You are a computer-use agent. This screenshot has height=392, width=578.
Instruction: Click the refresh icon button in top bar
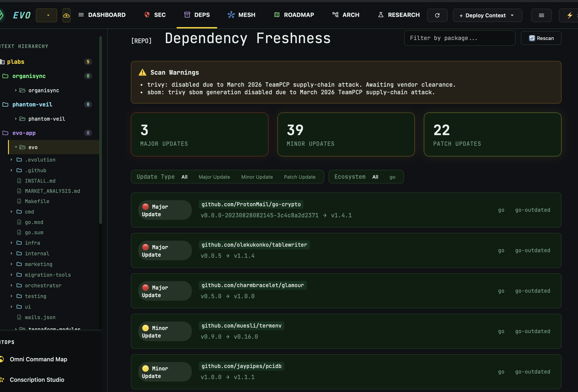[437, 15]
